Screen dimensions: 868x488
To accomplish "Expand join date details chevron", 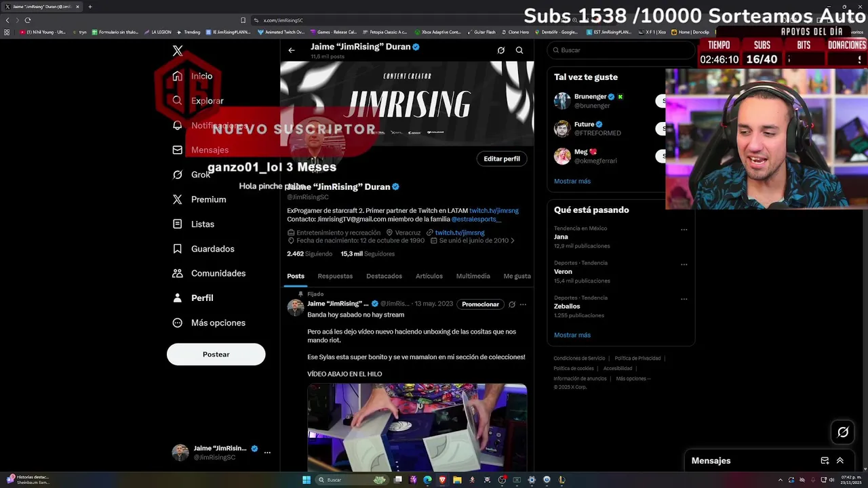I will 513,241.
